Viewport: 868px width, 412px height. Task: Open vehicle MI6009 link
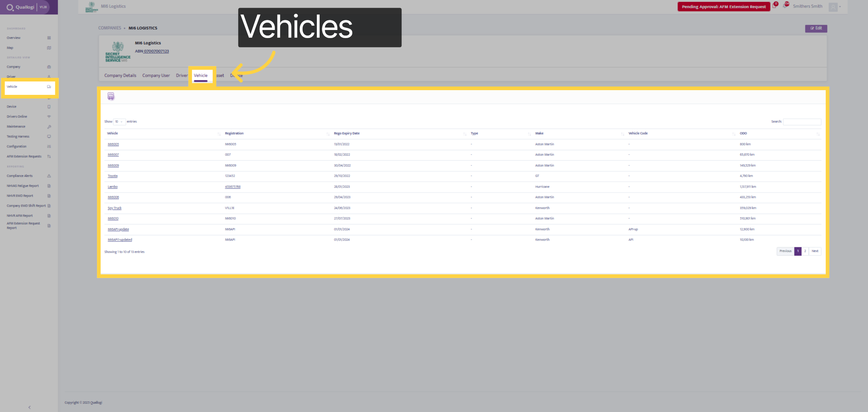click(x=113, y=166)
